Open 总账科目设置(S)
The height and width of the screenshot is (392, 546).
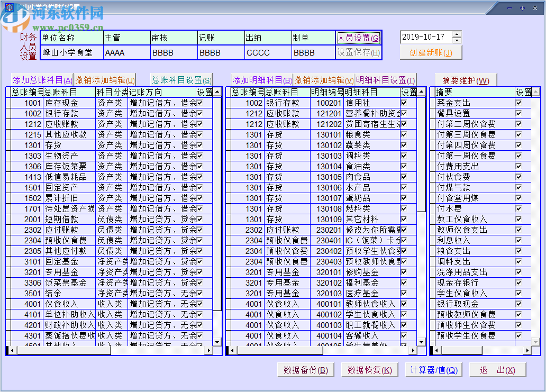pyautogui.click(x=181, y=80)
